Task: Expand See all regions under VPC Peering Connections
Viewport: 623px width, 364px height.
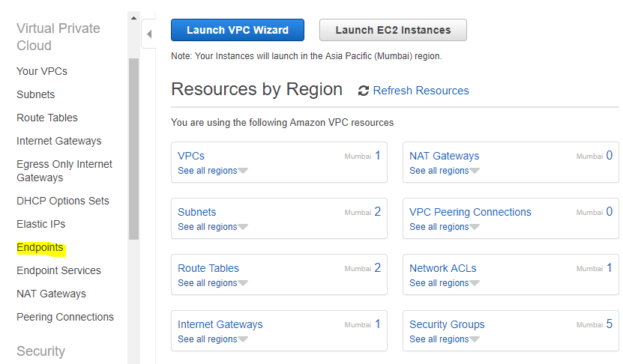Action: point(445,227)
